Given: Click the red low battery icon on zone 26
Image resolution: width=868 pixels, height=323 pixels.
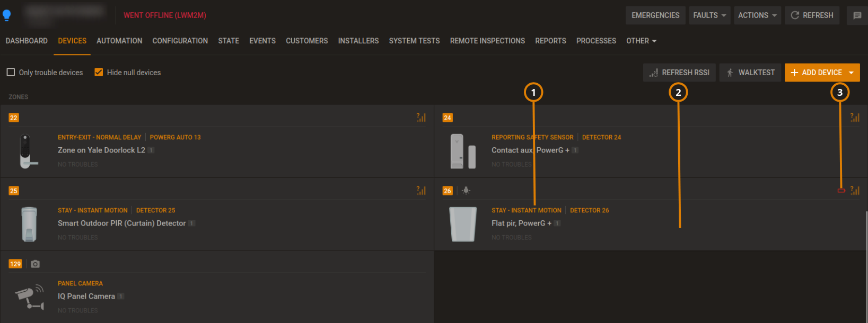Looking at the screenshot, I should (841, 191).
